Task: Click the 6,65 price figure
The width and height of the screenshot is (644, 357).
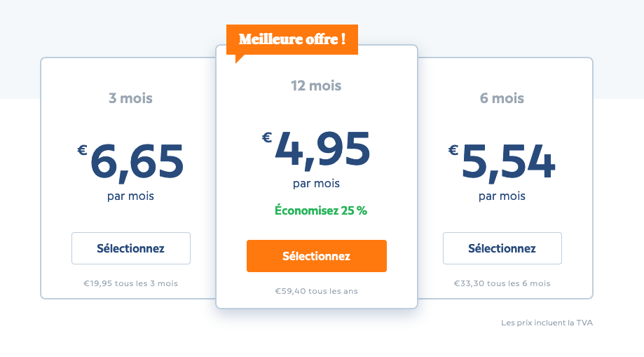Action: (x=137, y=162)
